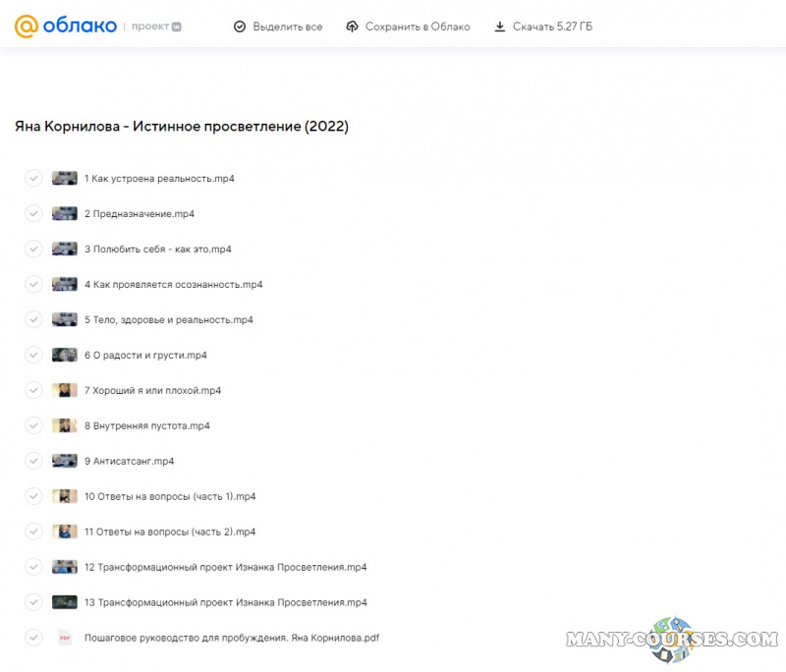Click the download arrow icon
786x672 pixels.
(500, 27)
